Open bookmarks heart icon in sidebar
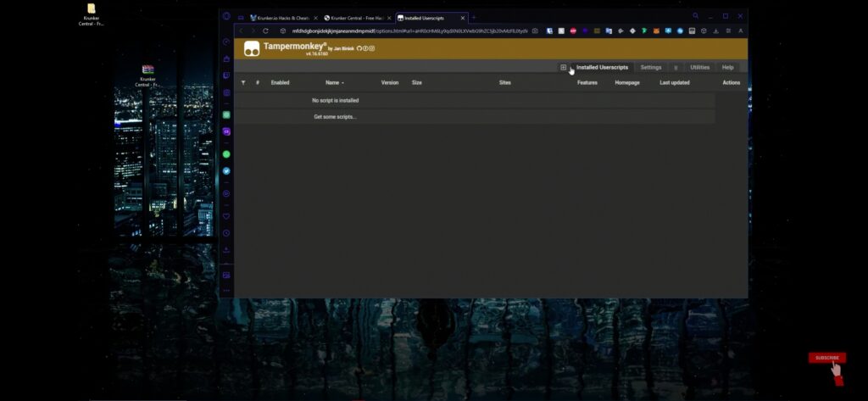Screen dimensions: 868x401 [x=225, y=216]
